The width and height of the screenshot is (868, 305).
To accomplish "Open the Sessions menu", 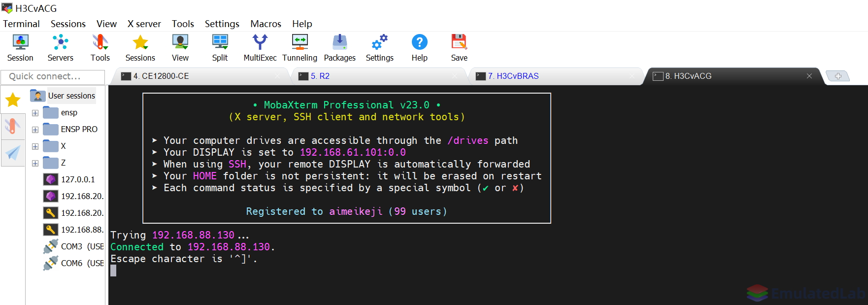I will 68,24.
